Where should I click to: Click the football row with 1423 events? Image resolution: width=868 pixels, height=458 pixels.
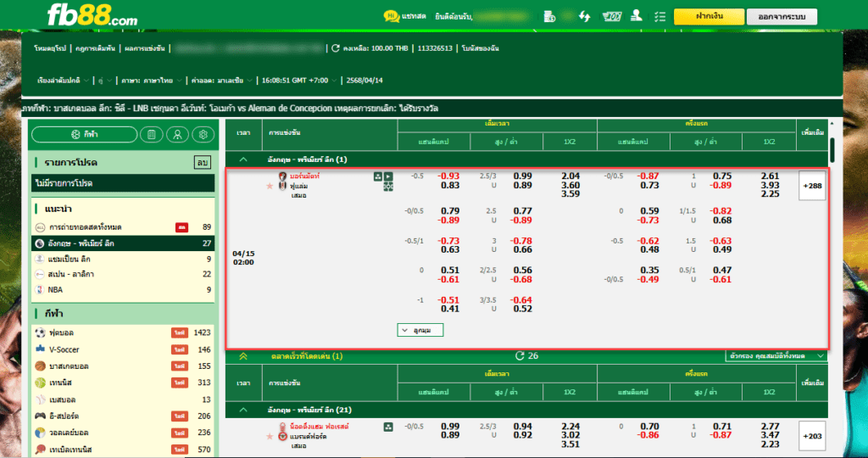pyautogui.click(x=123, y=332)
